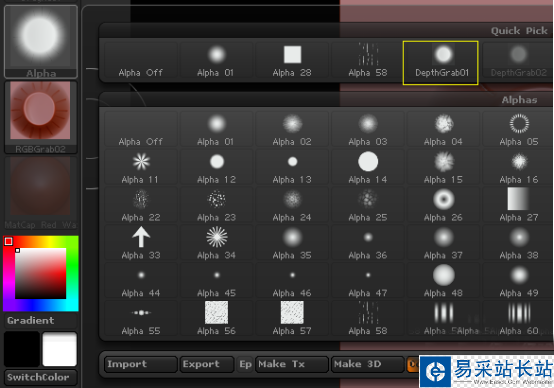Choose Alpha 47 tiny dot alpha

pyautogui.click(x=367, y=281)
